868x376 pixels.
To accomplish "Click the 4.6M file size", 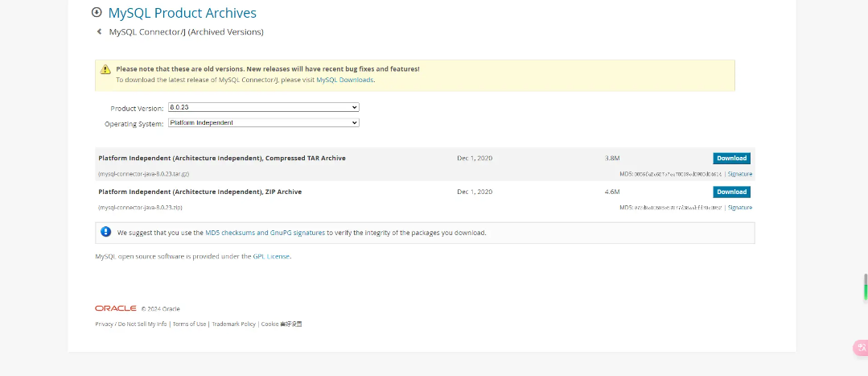I will (612, 192).
